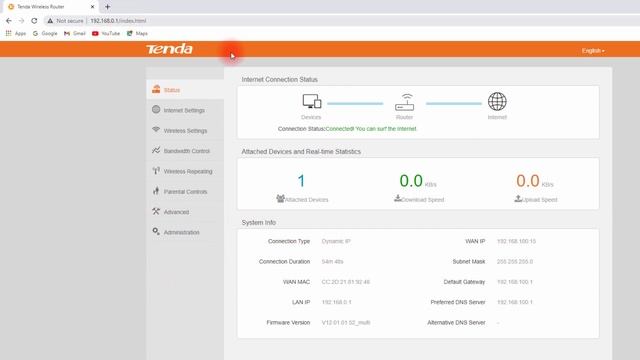Click the Firmware Version value

(x=346, y=322)
